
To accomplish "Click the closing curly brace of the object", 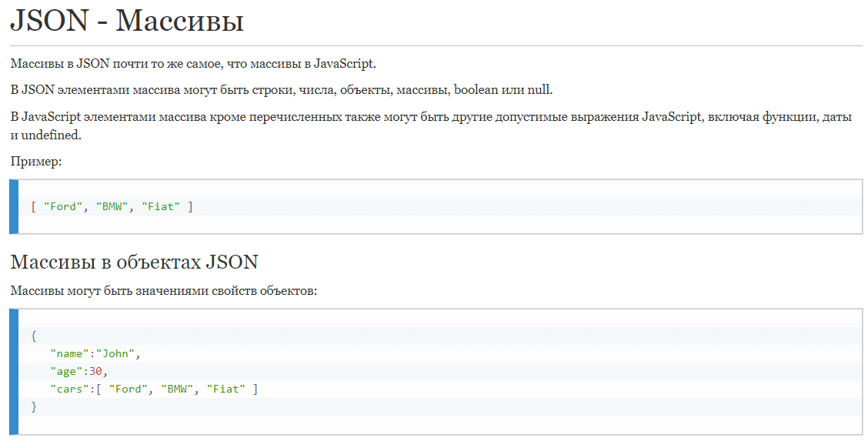I will point(34,407).
